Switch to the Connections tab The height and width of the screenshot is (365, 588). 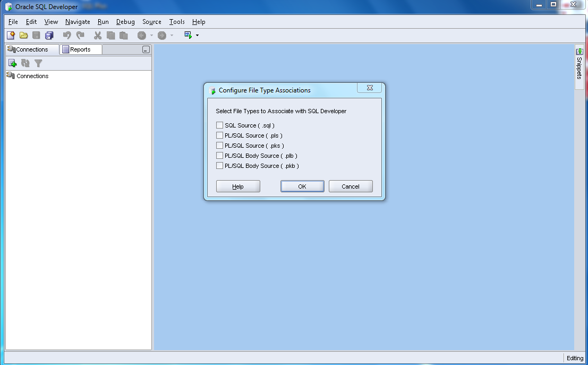pos(32,49)
